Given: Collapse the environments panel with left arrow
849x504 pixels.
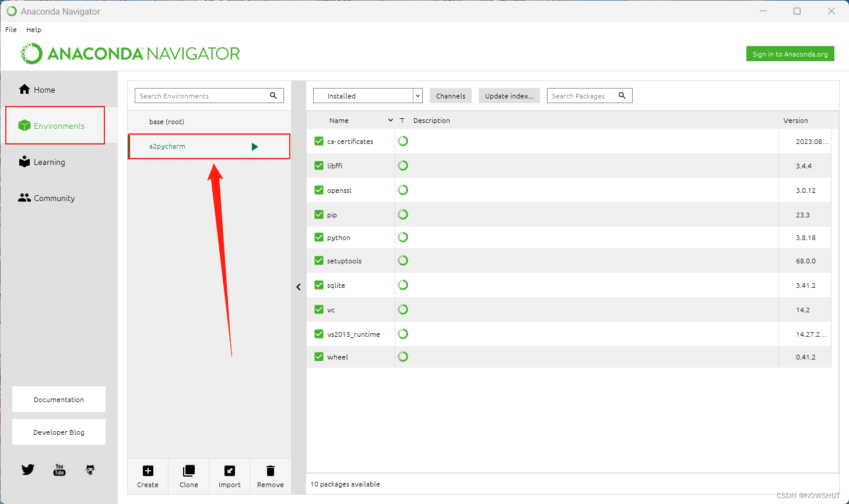Looking at the screenshot, I should tap(299, 287).
